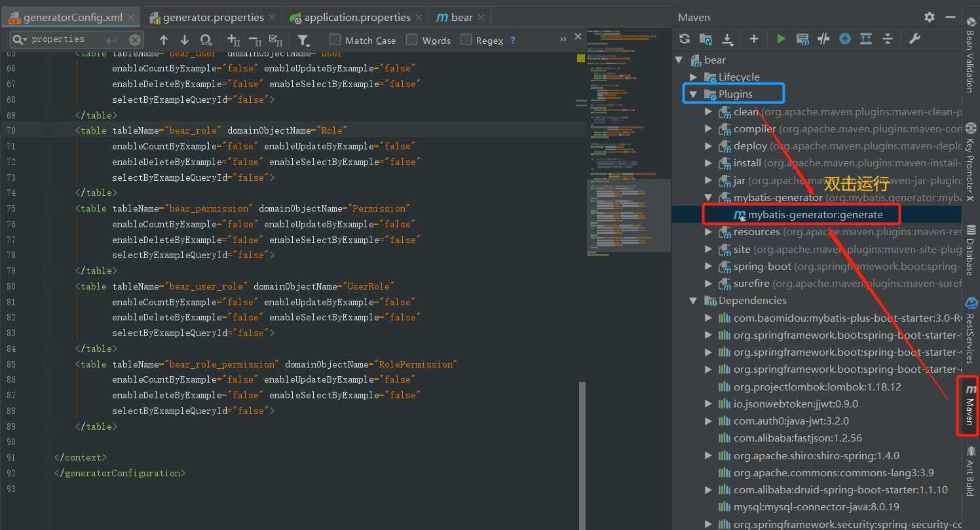The image size is (980, 530).
Task: Run Maven build green play icon
Action: 781,39
